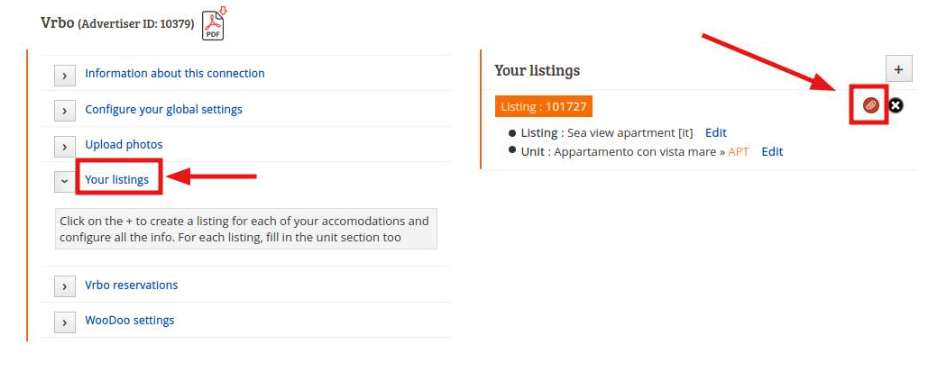
Task: Select the Your listings menu entry
Action: [x=117, y=179]
